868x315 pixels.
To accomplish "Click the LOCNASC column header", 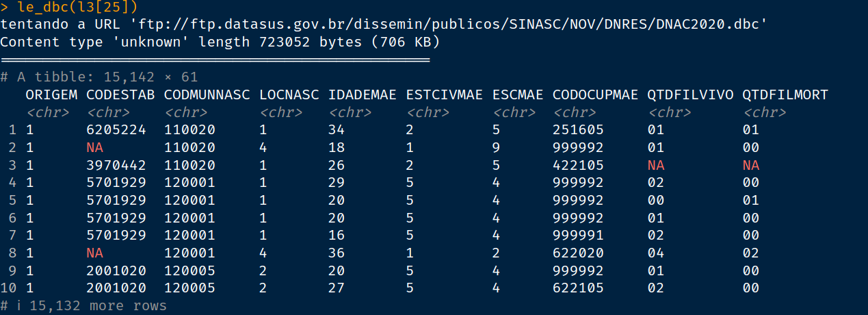I will click(x=289, y=94).
